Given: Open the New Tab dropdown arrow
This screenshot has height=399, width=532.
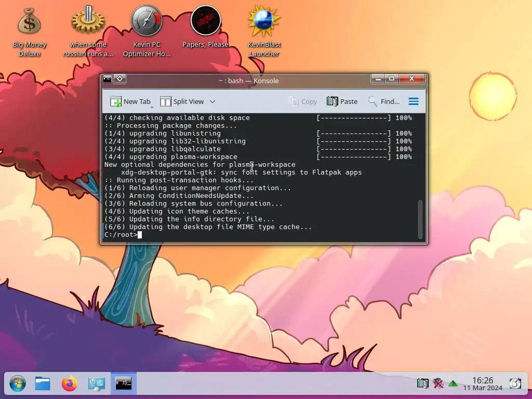Looking at the screenshot, I should (152, 107).
